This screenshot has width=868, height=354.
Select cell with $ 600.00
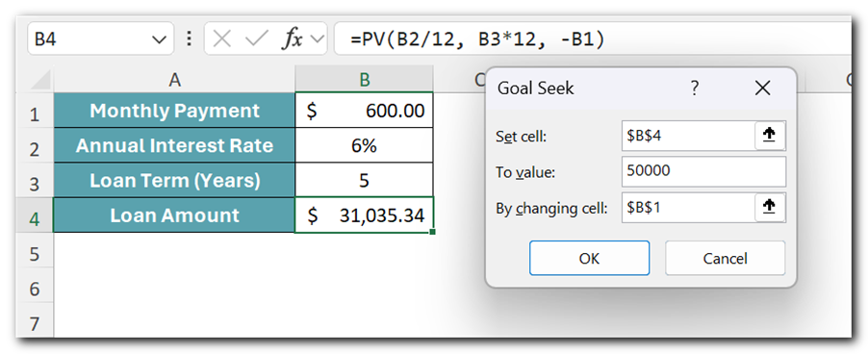(365, 111)
